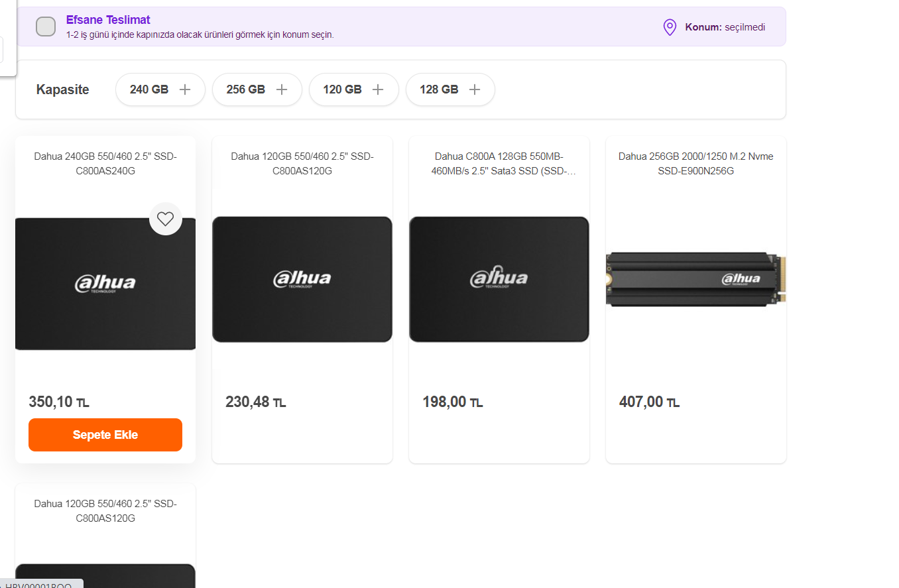Click the 407,00 TL price
This screenshot has height=588, width=899.
click(x=650, y=402)
